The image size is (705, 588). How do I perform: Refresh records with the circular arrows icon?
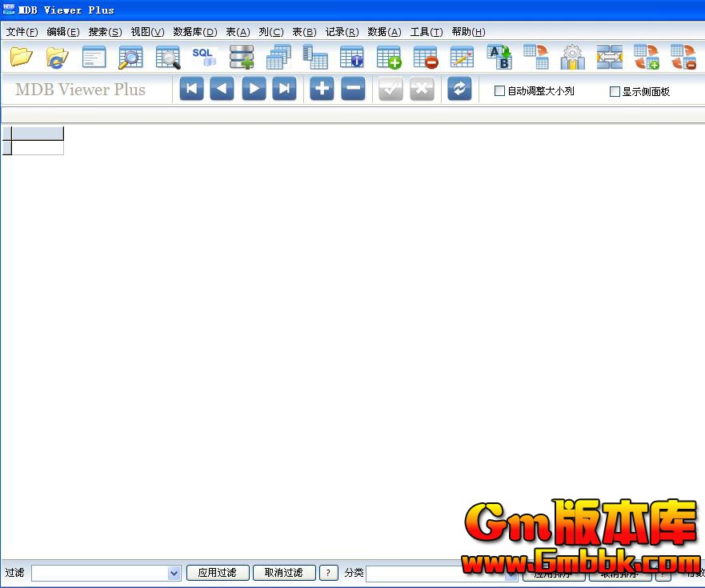[x=459, y=89]
